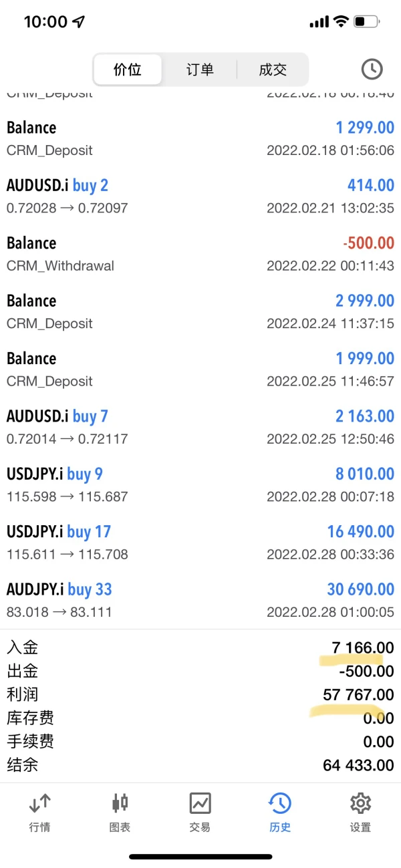Tap the 历史 history tab icon
This screenshot has height=868, width=401.
tap(280, 803)
